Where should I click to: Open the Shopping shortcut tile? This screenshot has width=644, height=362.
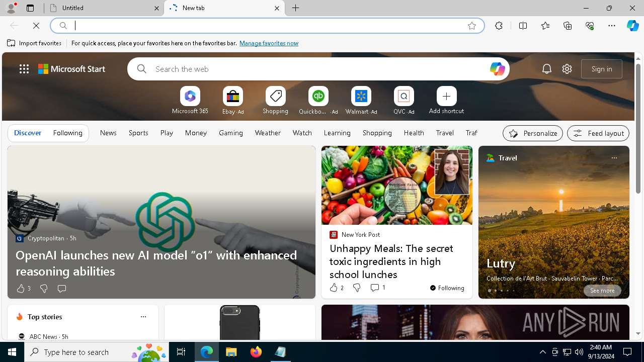click(x=275, y=101)
